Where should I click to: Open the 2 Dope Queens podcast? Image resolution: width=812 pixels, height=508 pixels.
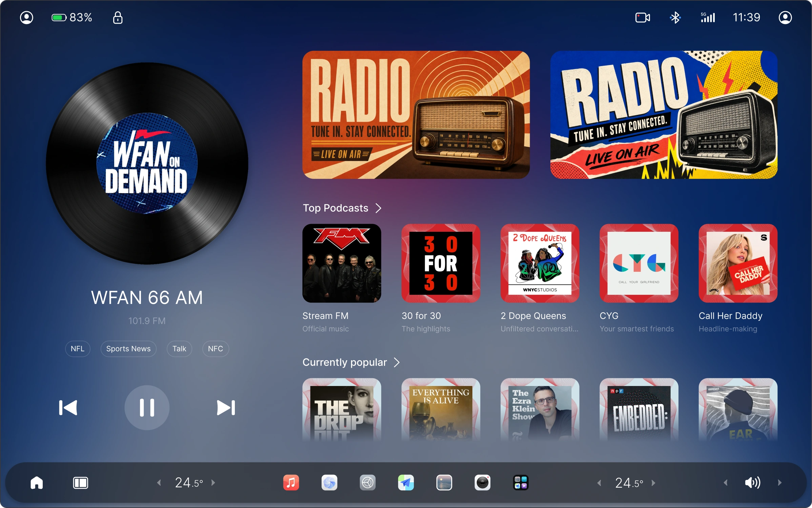click(540, 263)
